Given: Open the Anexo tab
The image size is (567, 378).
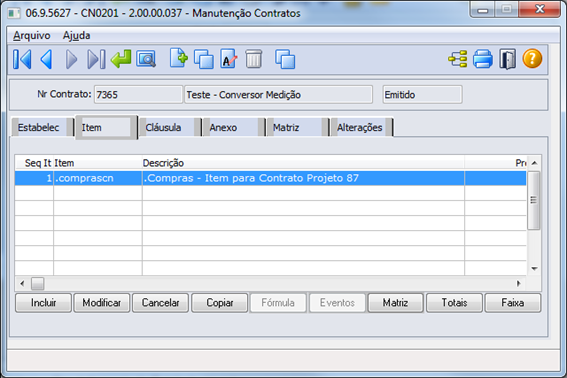Looking at the screenshot, I should pyautogui.click(x=234, y=127).
